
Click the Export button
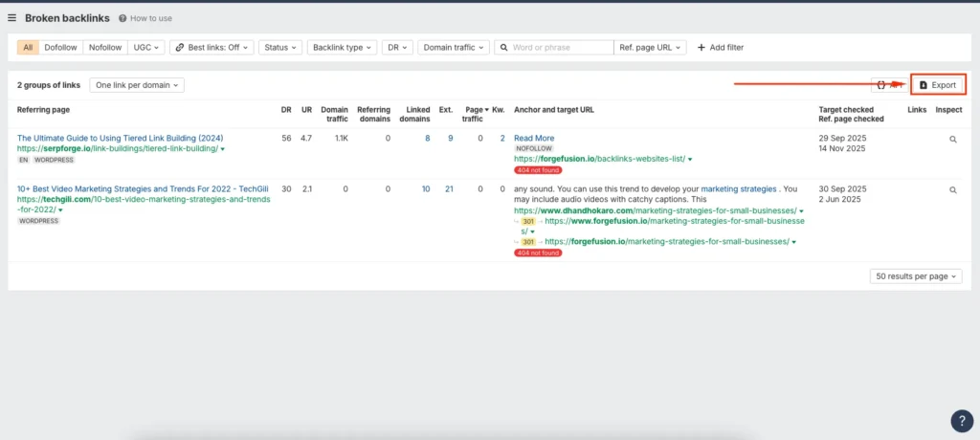[937, 85]
